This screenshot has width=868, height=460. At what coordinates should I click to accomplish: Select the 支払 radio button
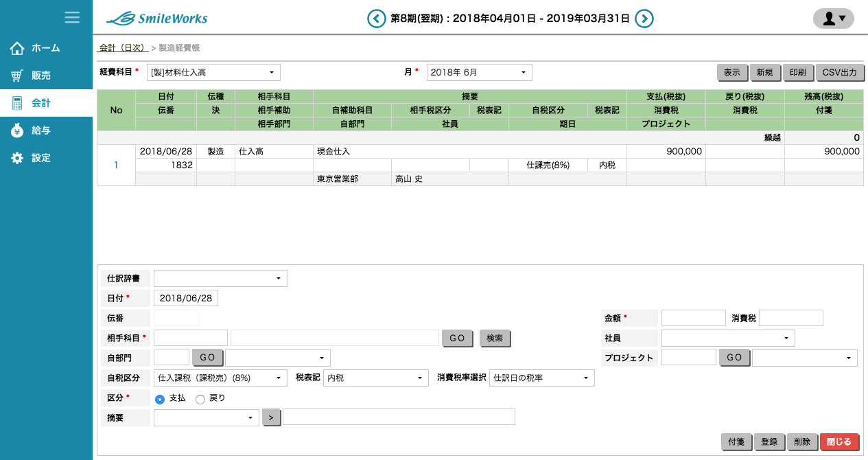pos(160,399)
